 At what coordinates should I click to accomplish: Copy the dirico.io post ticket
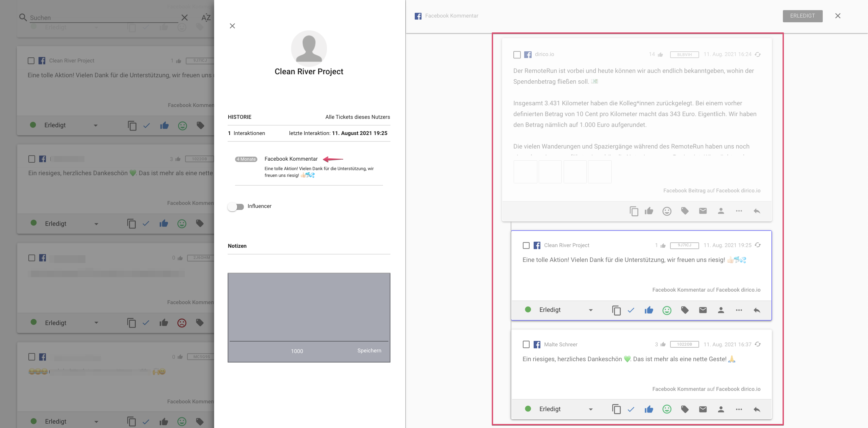634,211
